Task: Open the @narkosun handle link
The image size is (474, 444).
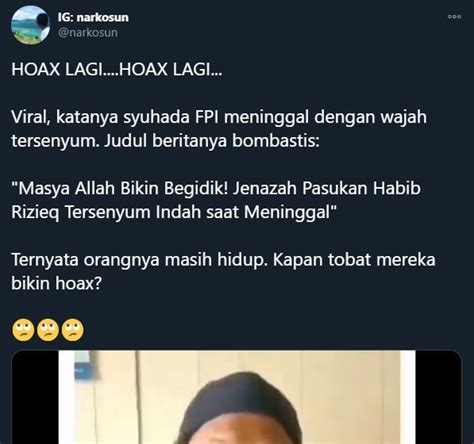Action: coord(88,33)
